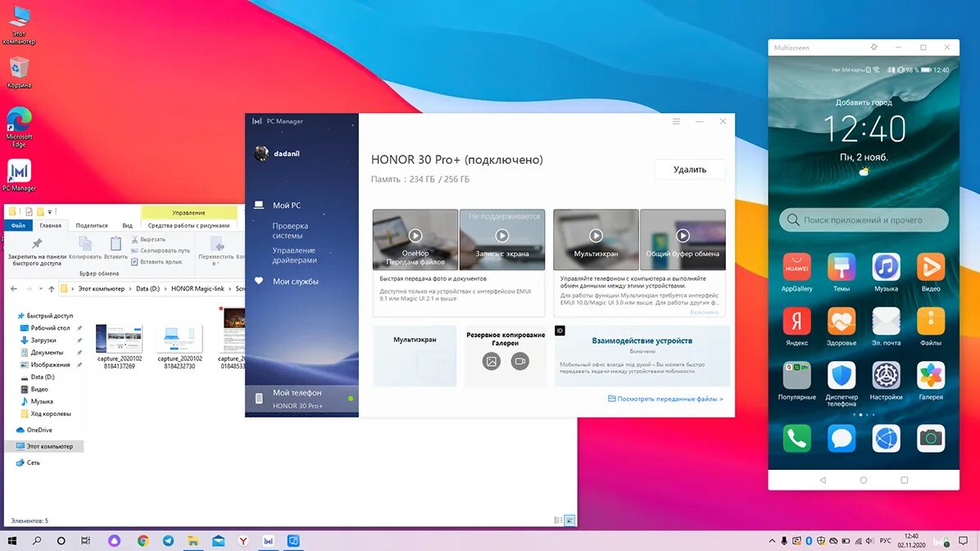This screenshot has width=980, height=551.
Task: Click Telegram in the taskbar
Action: coord(168,541)
